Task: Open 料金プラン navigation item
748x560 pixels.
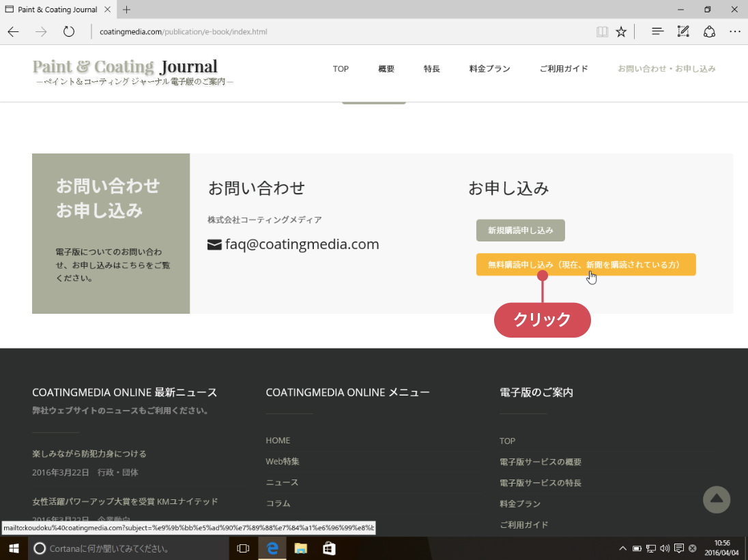Action: pyautogui.click(x=489, y=69)
